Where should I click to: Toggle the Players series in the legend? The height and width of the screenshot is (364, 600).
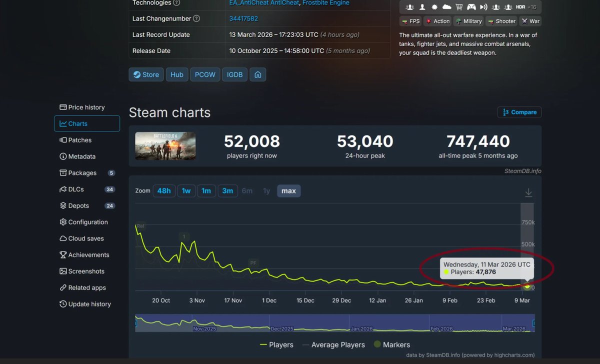tap(277, 345)
